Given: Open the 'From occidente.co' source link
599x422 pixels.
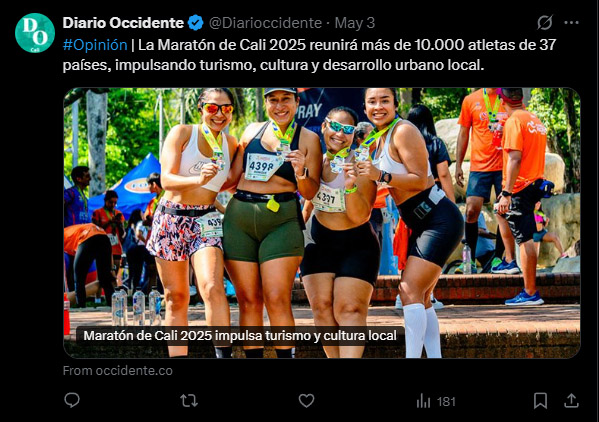Looking at the screenshot, I should pos(118,370).
